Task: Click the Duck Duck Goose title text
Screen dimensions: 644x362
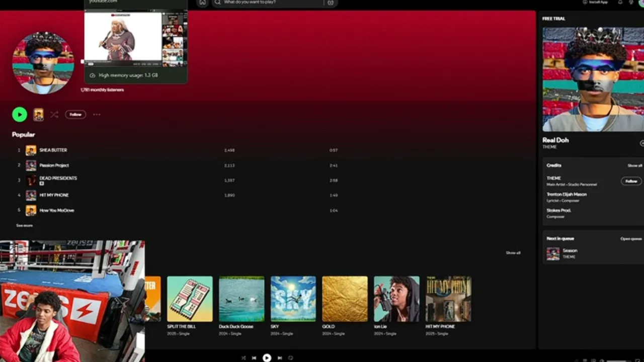Action: 235,327
